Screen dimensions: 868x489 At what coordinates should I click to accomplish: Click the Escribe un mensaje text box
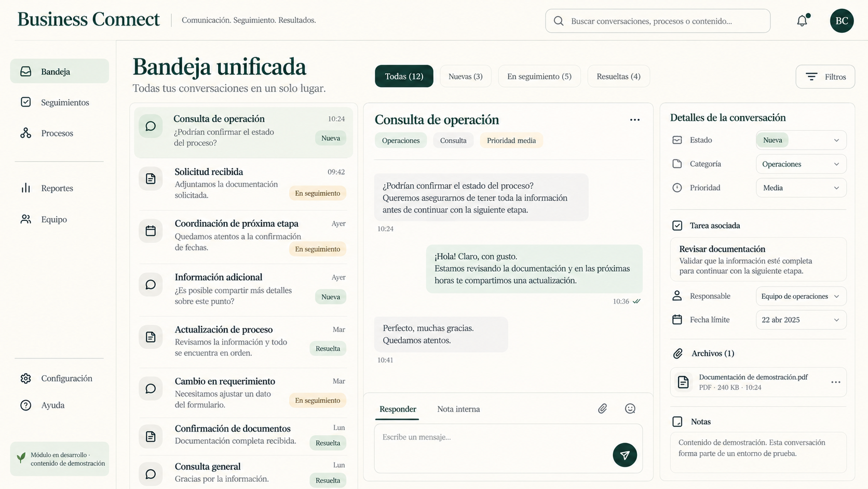508,448
